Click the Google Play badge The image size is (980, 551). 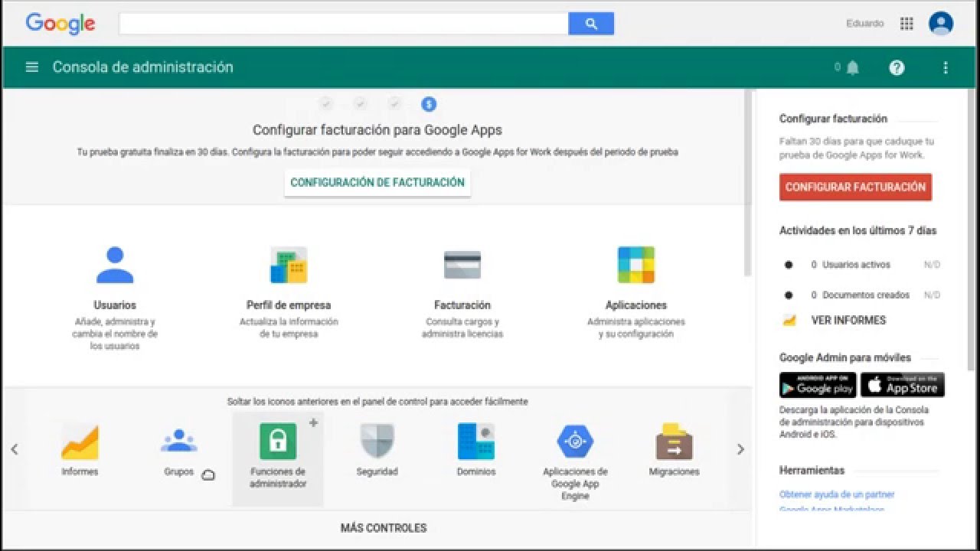coord(818,385)
